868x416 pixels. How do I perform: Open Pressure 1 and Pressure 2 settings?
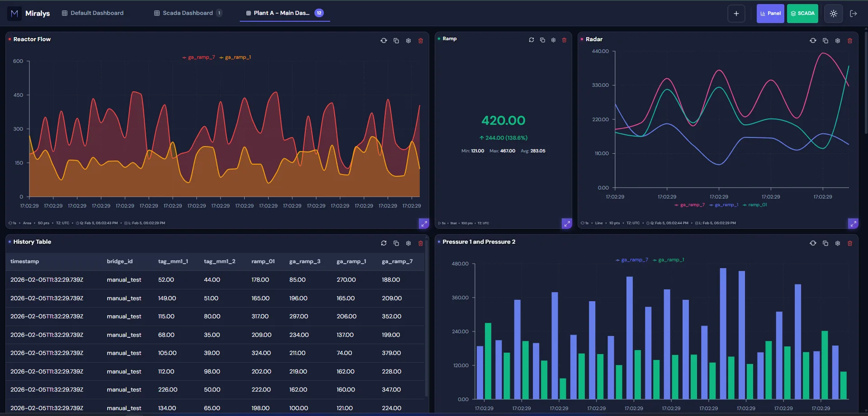pyautogui.click(x=838, y=243)
